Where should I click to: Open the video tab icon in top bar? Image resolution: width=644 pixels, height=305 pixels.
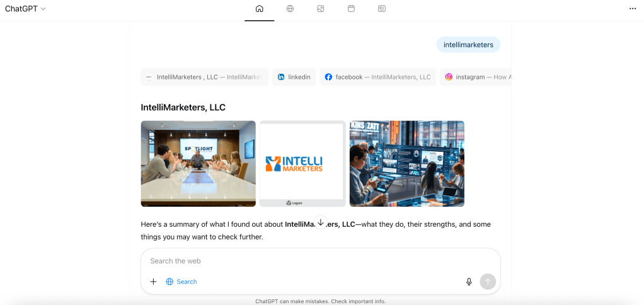(351, 9)
